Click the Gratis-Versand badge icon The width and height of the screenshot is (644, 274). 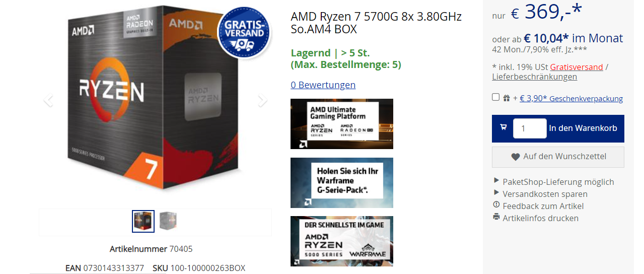pyautogui.click(x=244, y=32)
